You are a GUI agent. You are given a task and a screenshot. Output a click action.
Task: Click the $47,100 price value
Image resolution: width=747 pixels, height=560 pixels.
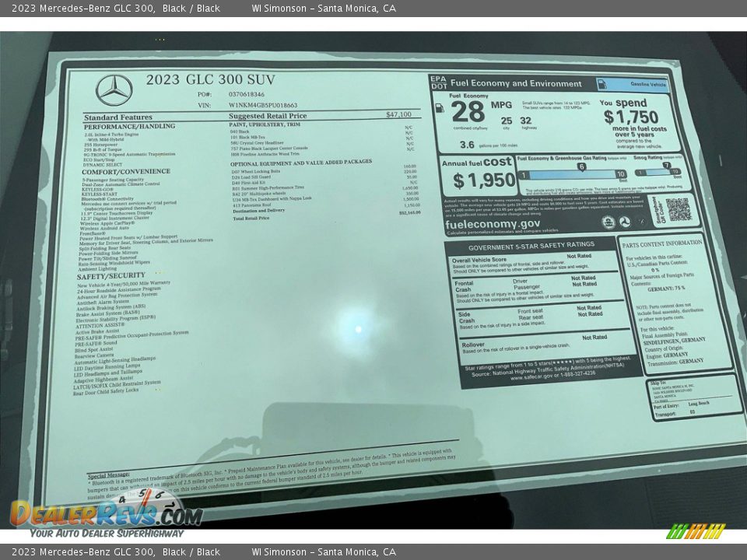pos(398,114)
